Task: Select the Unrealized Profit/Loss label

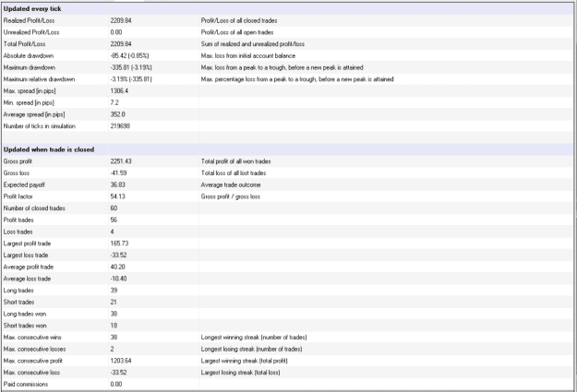Action: point(31,32)
